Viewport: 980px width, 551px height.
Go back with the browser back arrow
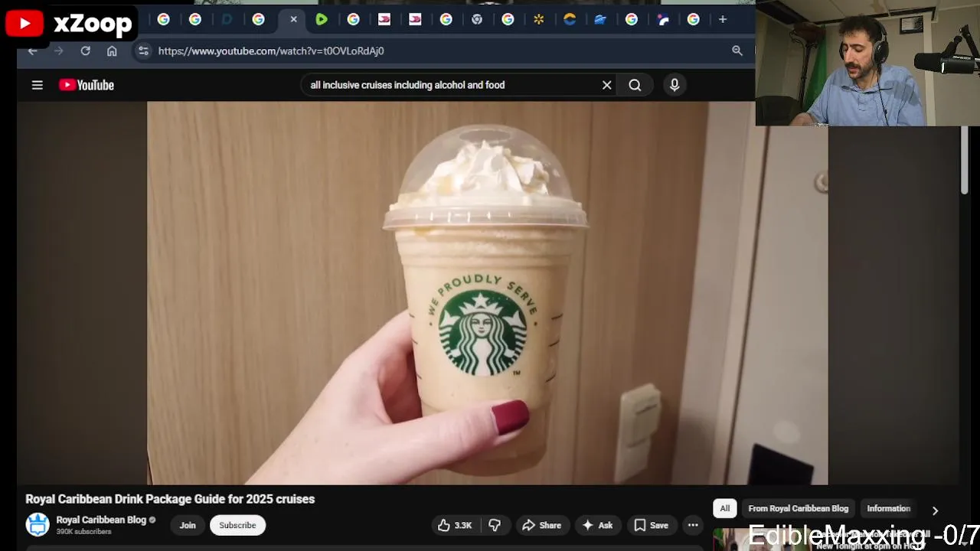point(32,51)
